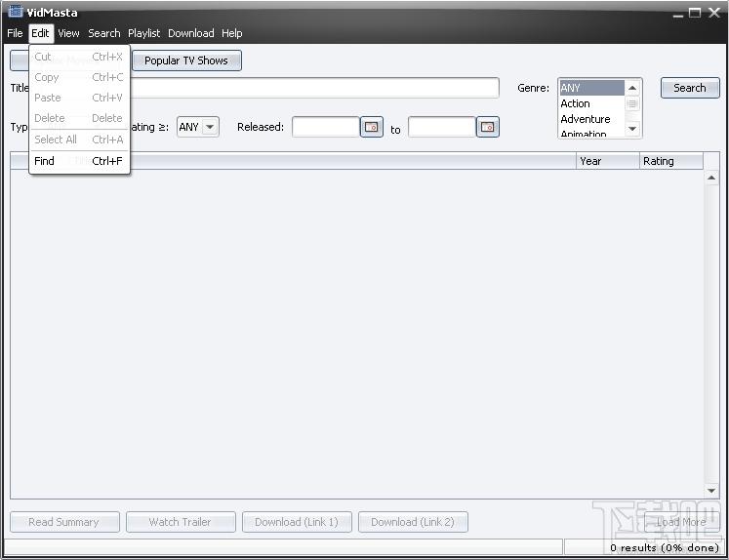
Task: Click Download (Link 2) button
Action: click(413, 522)
